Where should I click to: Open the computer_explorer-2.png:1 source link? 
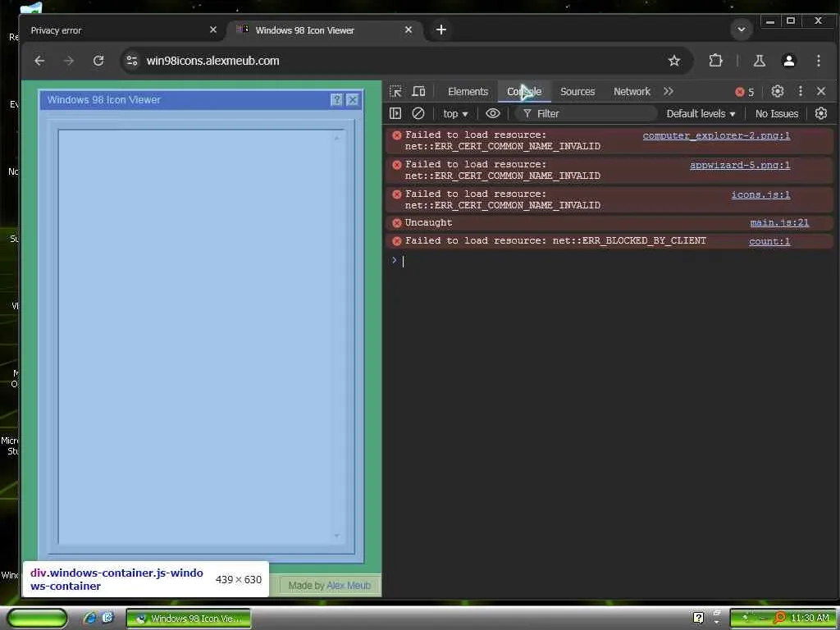tap(716, 135)
